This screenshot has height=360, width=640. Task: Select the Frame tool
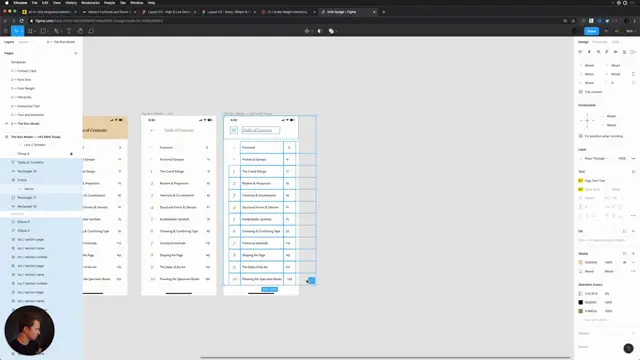(30, 31)
